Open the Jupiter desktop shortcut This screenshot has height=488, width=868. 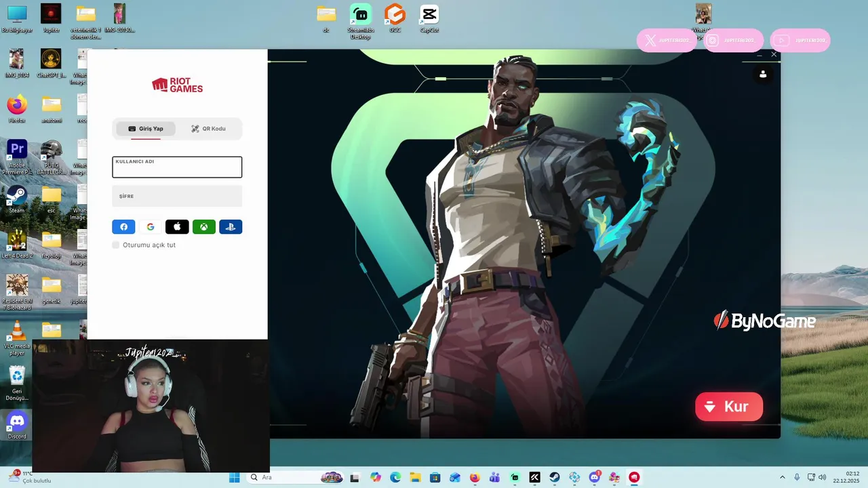(x=51, y=18)
